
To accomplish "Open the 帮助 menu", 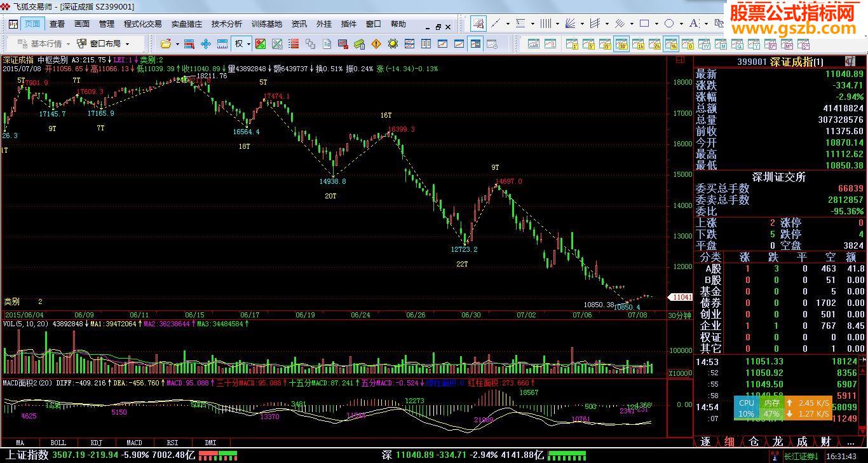I will point(398,24).
